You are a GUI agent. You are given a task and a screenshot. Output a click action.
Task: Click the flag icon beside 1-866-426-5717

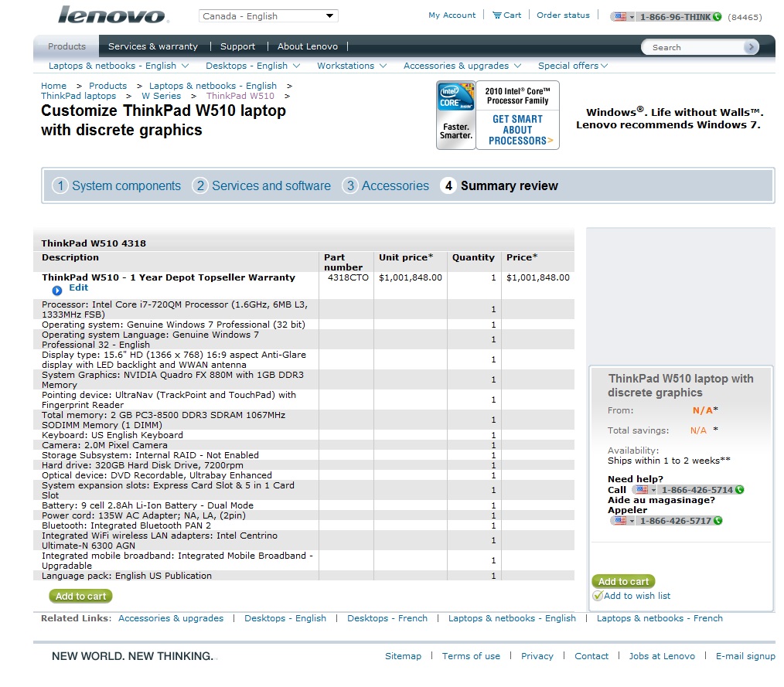click(620, 521)
